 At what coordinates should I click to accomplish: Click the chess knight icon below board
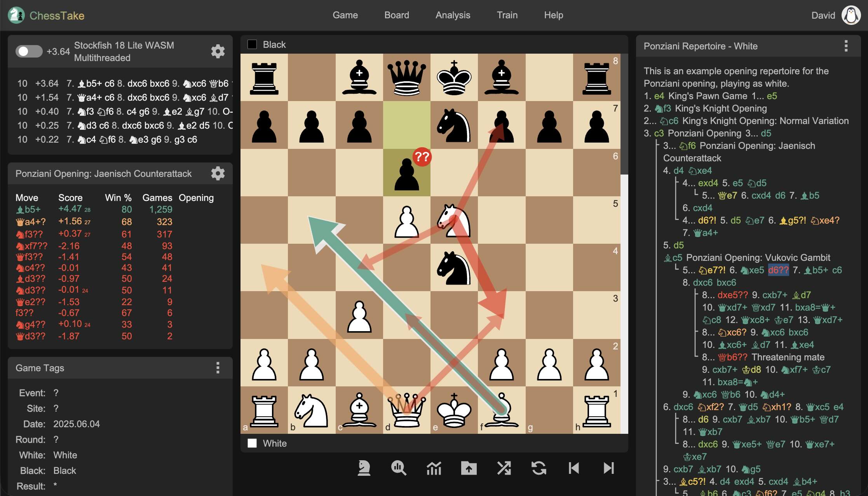tap(364, 468)
